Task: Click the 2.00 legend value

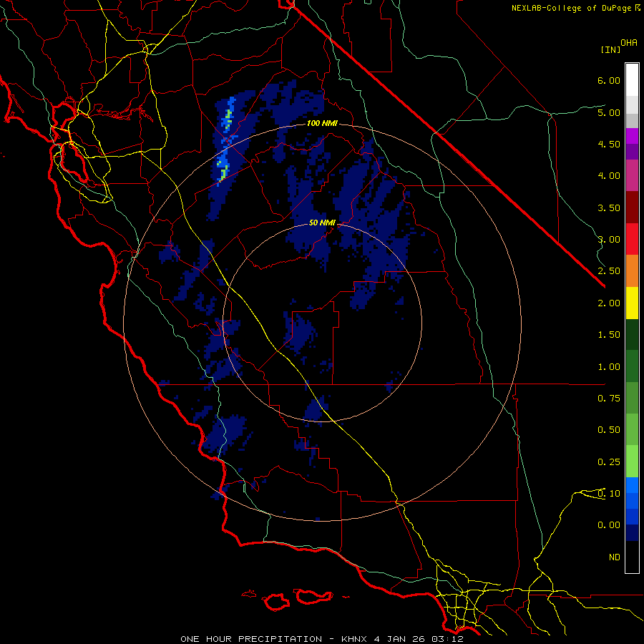Action: pos(609,303)
